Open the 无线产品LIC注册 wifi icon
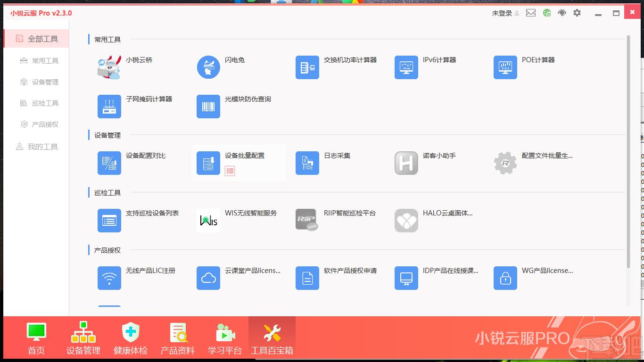Viewport: 644px width, 362px height. point(109,278)
